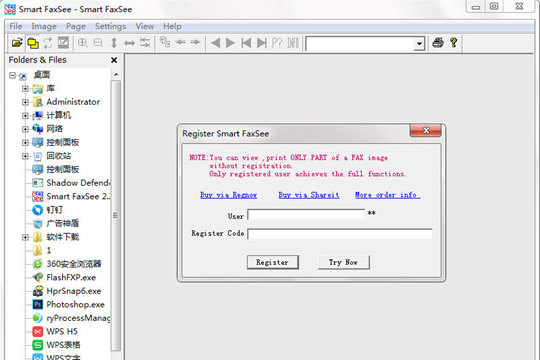Expand the Administrator tree node
This screenshot has width=540, height=360.
point(25,102)
